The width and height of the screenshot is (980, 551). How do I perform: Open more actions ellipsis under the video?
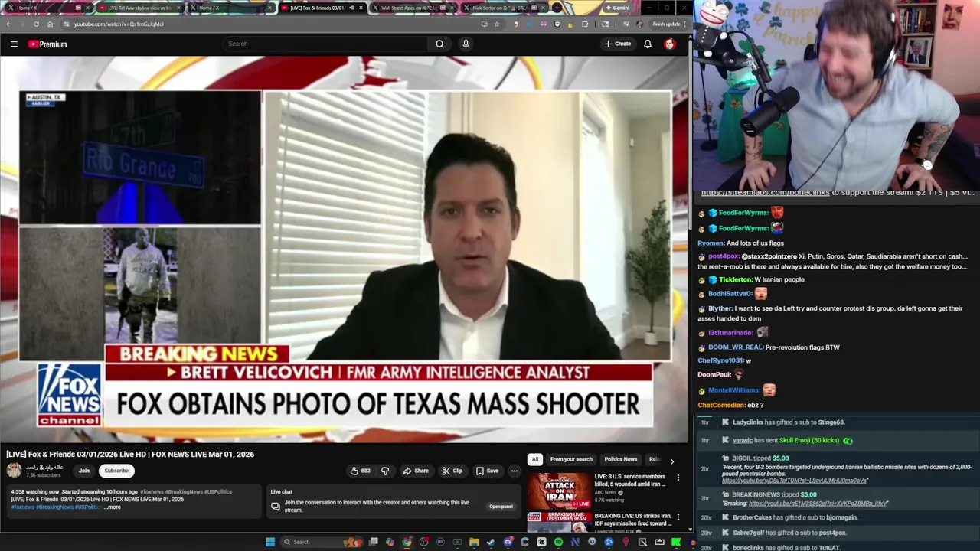[x=514, y=471]
